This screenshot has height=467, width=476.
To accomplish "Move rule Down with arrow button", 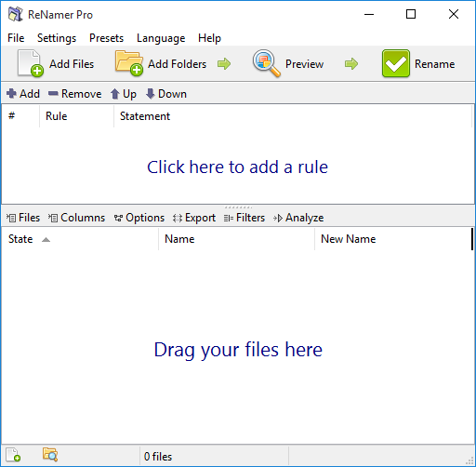I will point(166,94).
